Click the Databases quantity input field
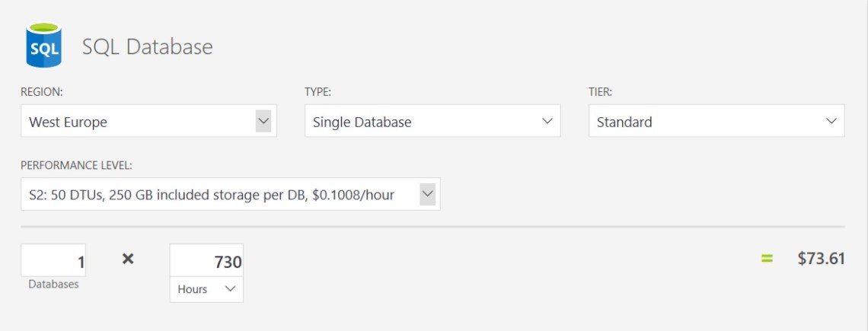The width and height of the screenshot is (868, 331). click(54, 260)
